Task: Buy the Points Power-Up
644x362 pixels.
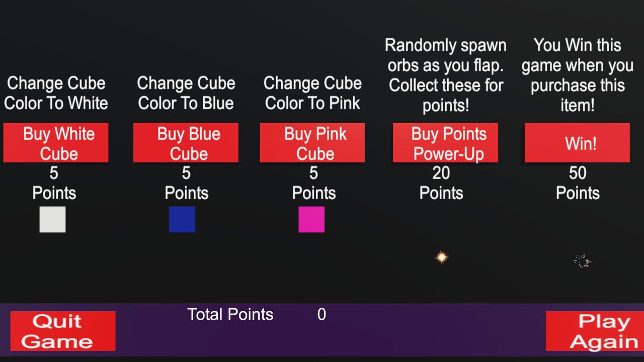Action: point(445,143)
